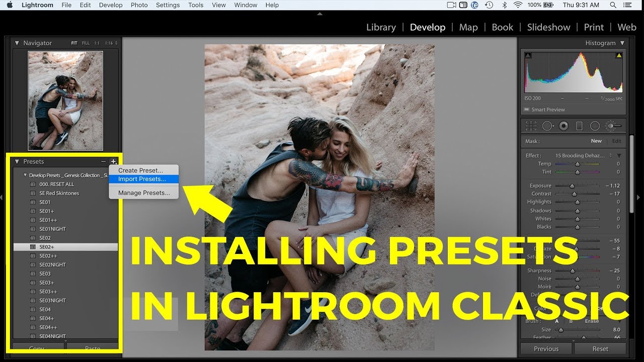
Task: Click the Navigator preview thumbnail
Action: pos(65,101)
